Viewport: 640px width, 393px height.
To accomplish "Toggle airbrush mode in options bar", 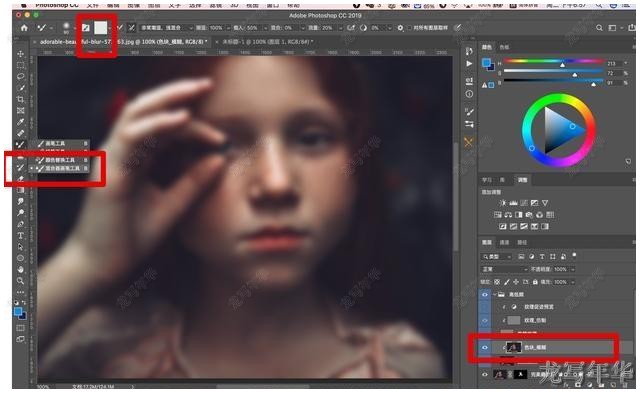I will coord(351,28).
